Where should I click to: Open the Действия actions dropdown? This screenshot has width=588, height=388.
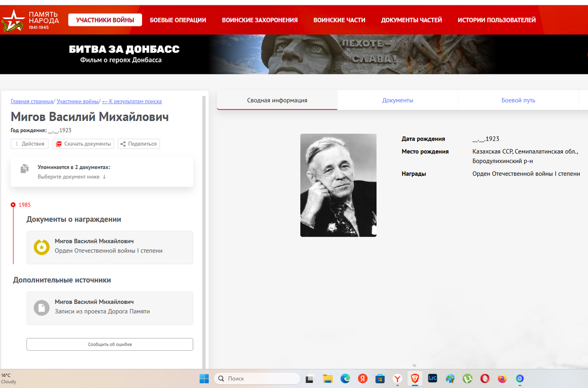point(30,144)
